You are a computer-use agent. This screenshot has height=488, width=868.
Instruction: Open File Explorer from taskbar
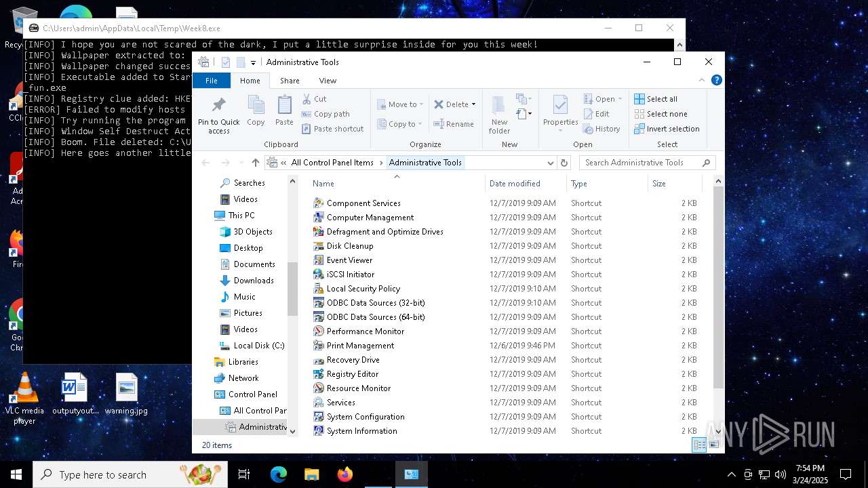pyautogui.click(x=311, y=474)
